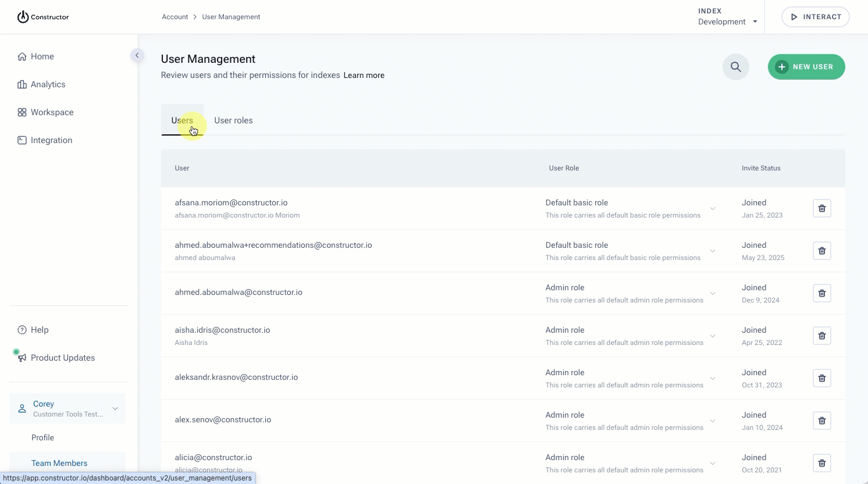Switch to the User roles tab
The height and width of the screenshot is (484, 868).
point(233,120)
